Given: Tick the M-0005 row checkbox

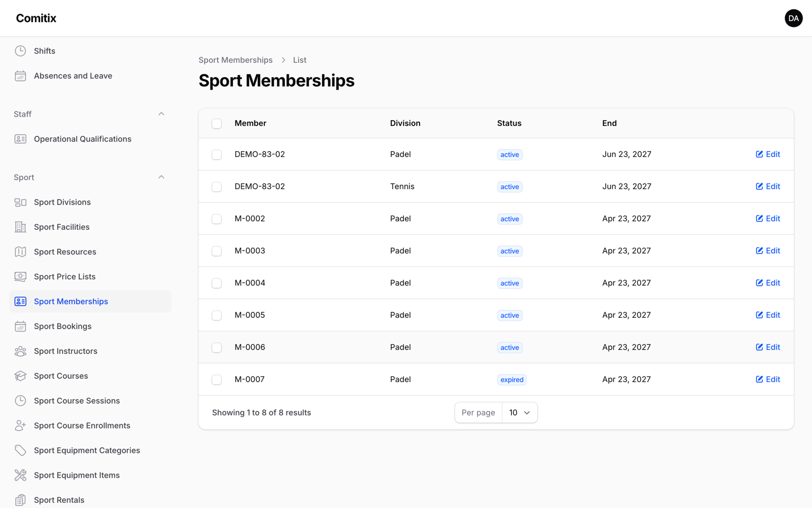Looking at the screenshot, I should pyautogui.click(x=217, y=316).
